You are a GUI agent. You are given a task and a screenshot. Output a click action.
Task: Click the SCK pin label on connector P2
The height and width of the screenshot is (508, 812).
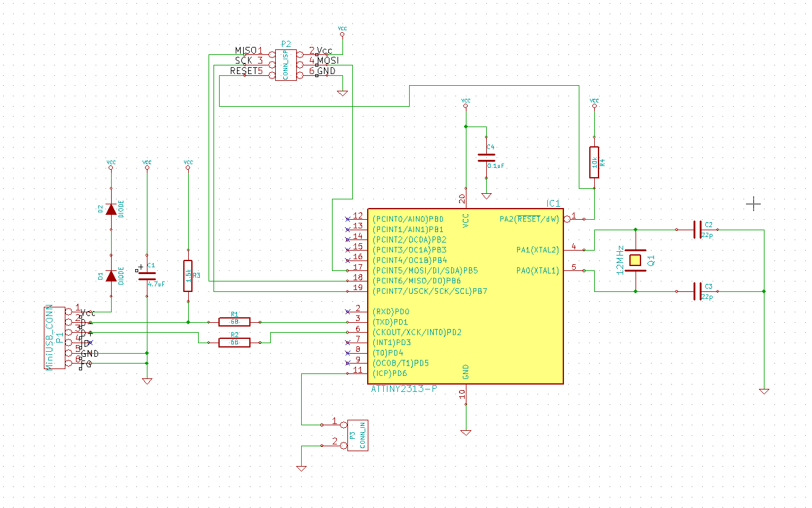coord(244,60)
